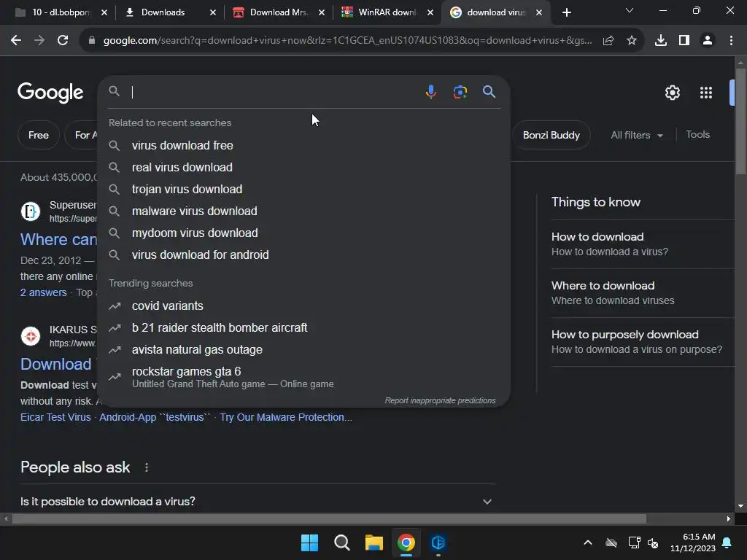
Task: Select suggestion trojan virus download
Action: pos(304,189)
